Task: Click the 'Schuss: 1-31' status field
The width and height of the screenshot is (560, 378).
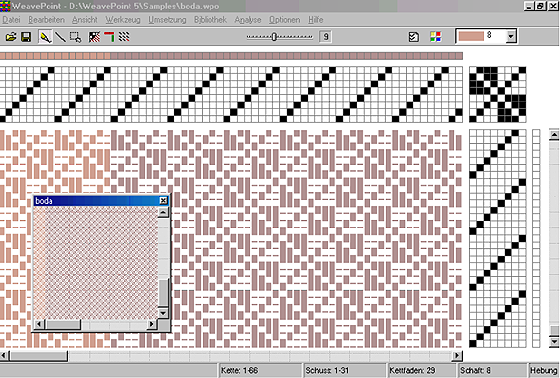Action: [345, 370]
